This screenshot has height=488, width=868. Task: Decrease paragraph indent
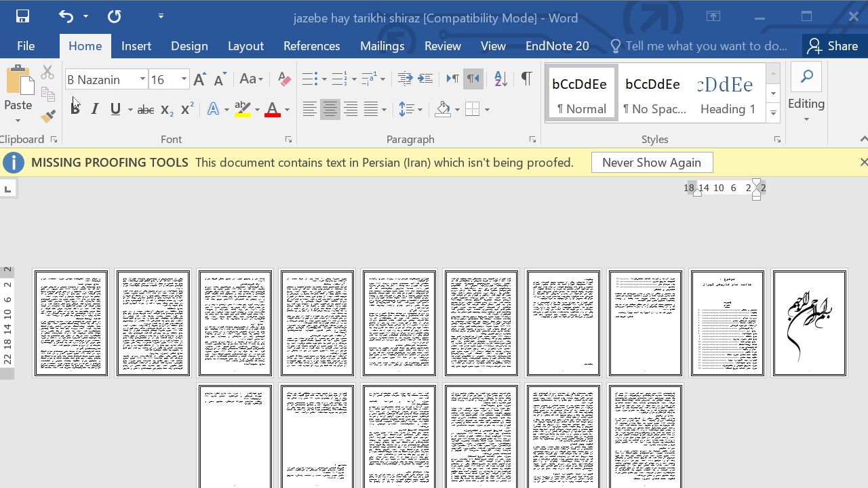(x=406, y=79)
